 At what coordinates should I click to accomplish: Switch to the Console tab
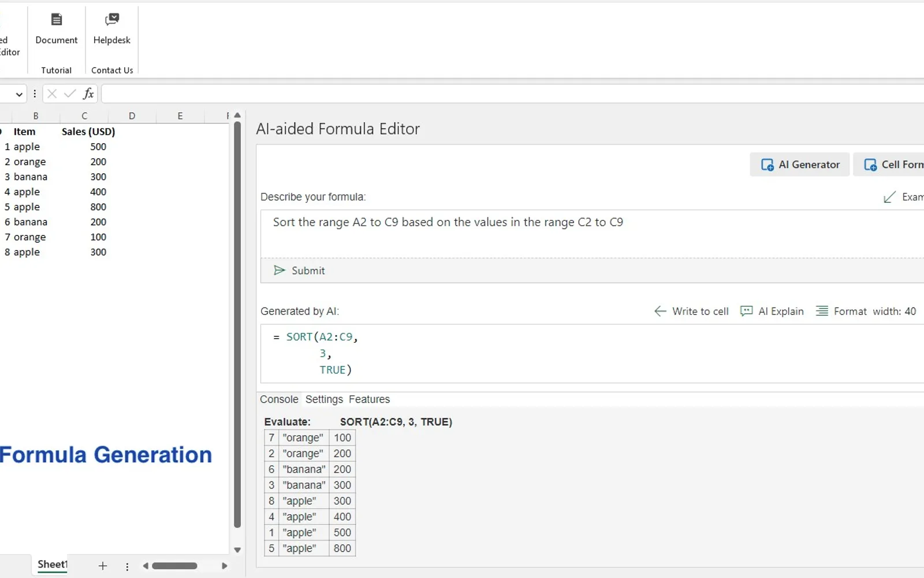[x=279, y=399]
